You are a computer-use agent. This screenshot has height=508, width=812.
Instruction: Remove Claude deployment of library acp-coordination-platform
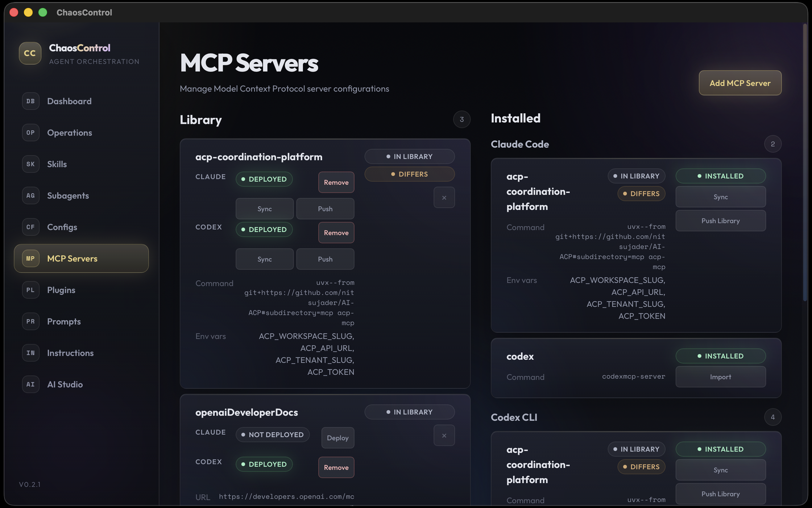point(336,182)
